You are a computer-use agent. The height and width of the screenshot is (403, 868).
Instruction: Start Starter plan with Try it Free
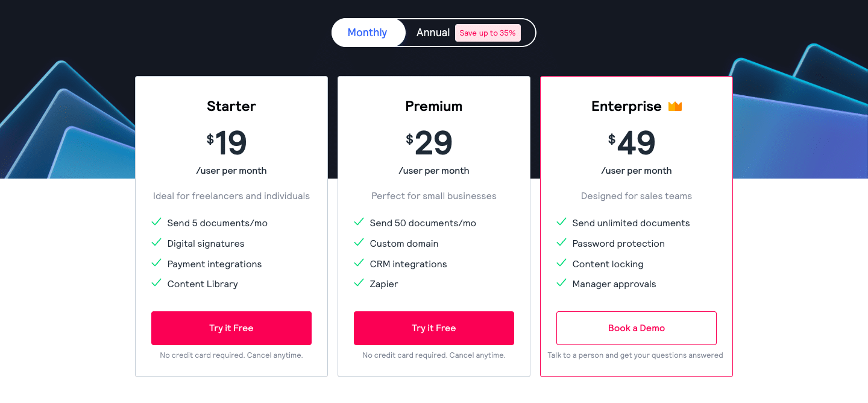[231, 328]
